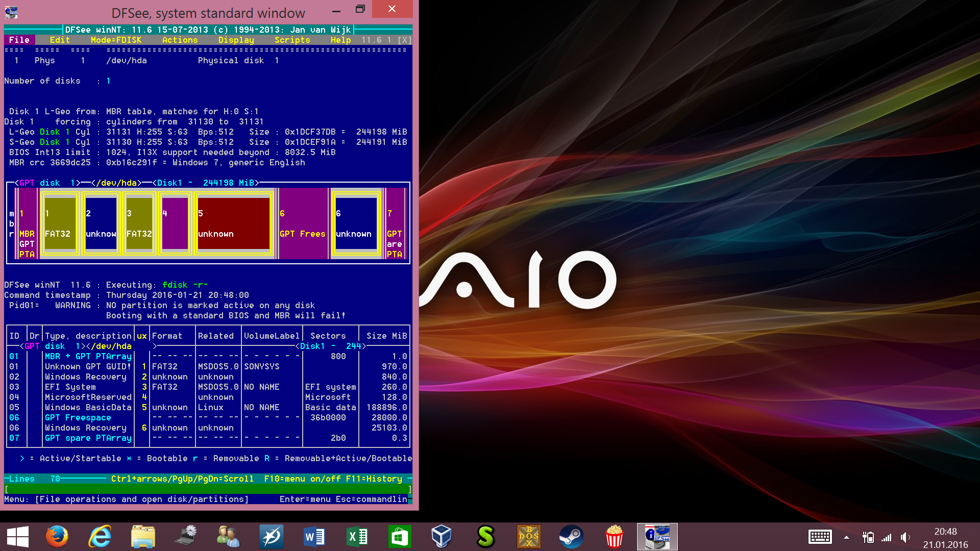980x551 pixels.
Task: Open the power/battery tray icon
Action: tap(868, 537)
